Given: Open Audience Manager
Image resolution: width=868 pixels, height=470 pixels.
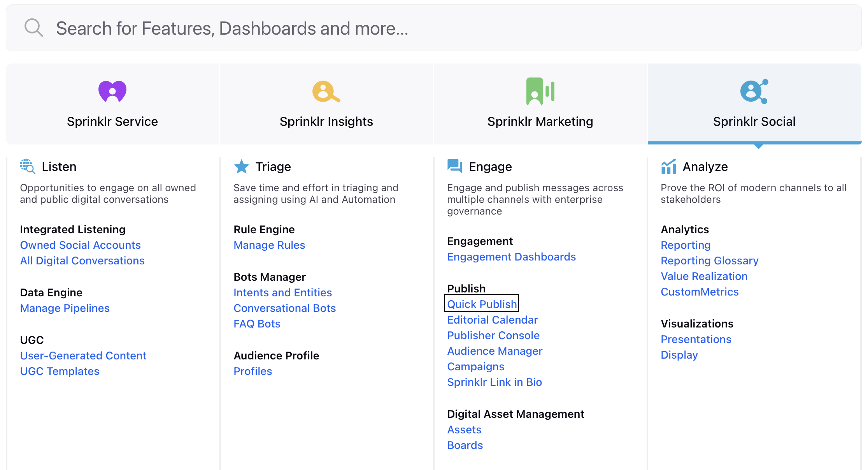Looking at the screenshot, I should point(494,351).
